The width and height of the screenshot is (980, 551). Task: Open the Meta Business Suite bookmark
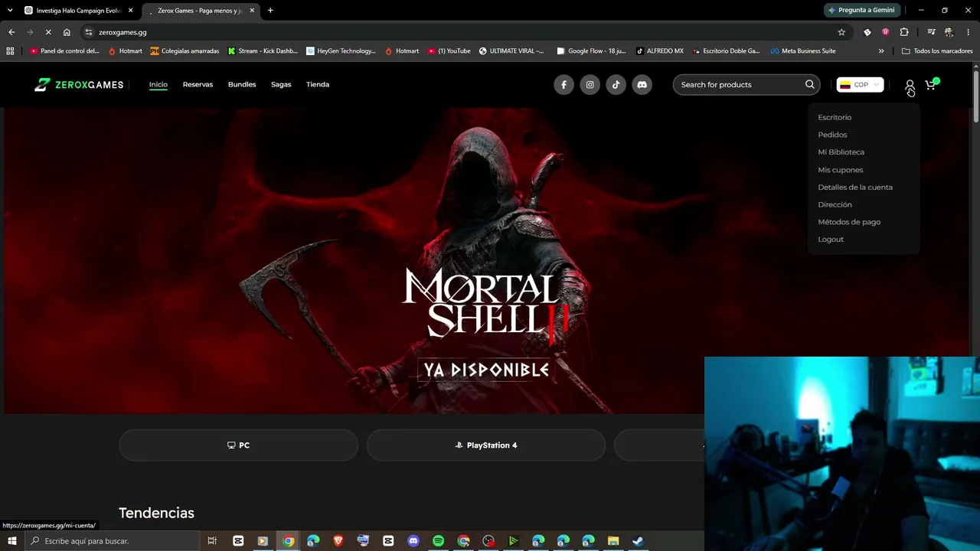tap(803, 51)
